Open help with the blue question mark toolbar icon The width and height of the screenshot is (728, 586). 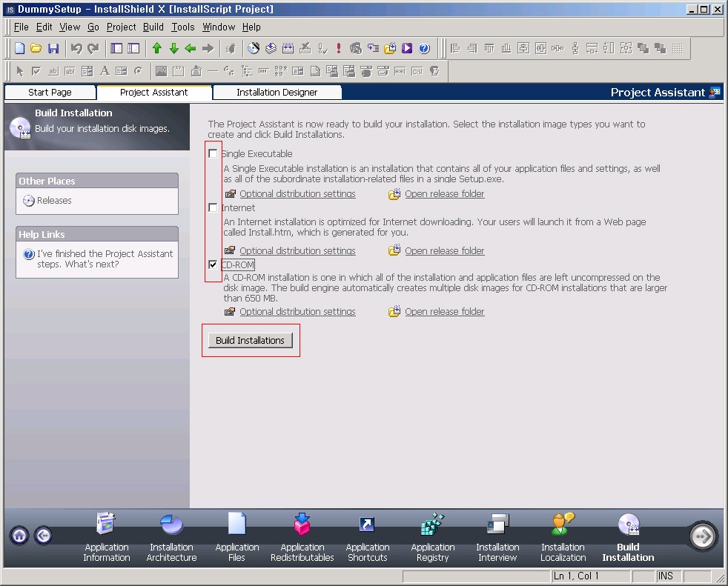[424, 48]
